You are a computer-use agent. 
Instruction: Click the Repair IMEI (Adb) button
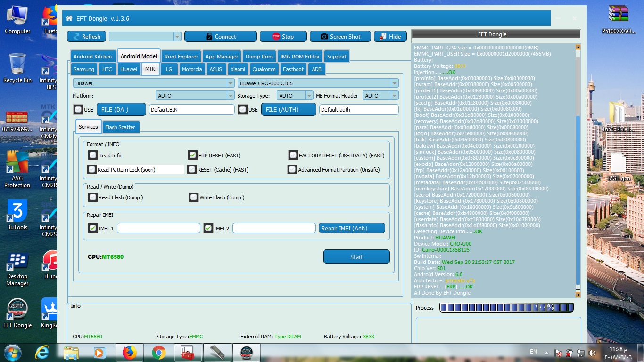[352, 228]
